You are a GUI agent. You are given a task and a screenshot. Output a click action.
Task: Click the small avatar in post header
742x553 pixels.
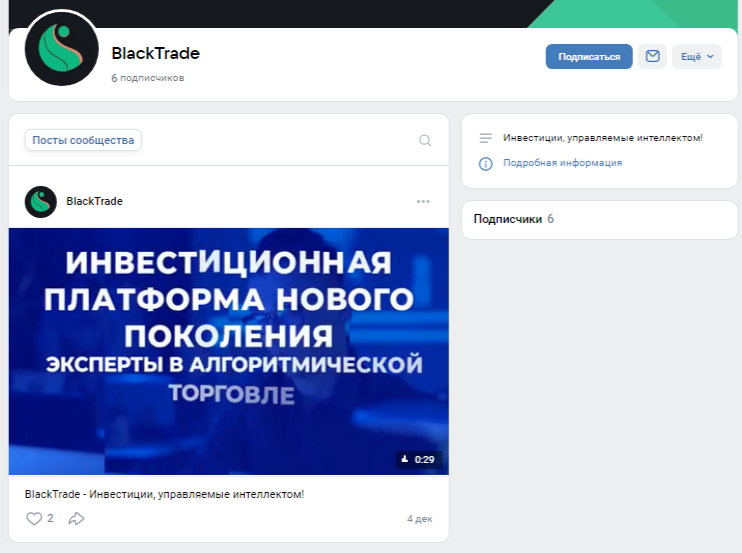[x=41, y=201]
